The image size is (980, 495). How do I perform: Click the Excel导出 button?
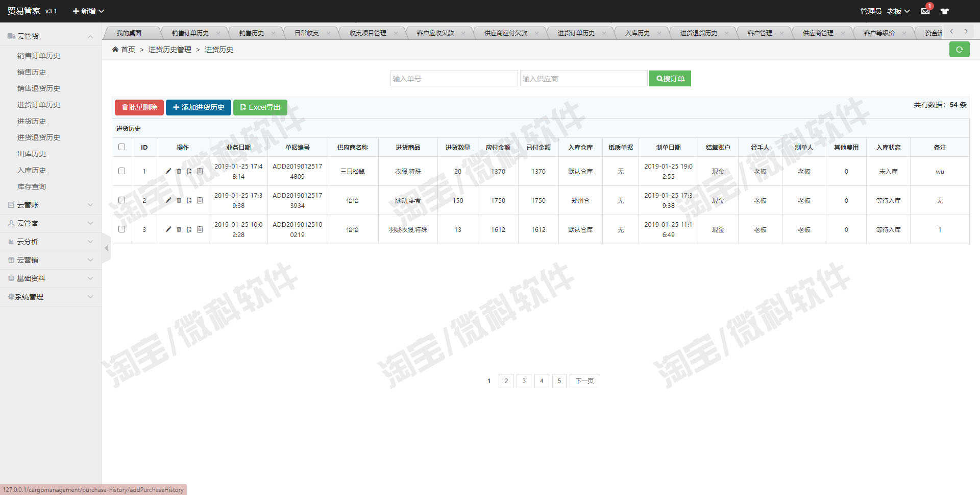point(260,107)
